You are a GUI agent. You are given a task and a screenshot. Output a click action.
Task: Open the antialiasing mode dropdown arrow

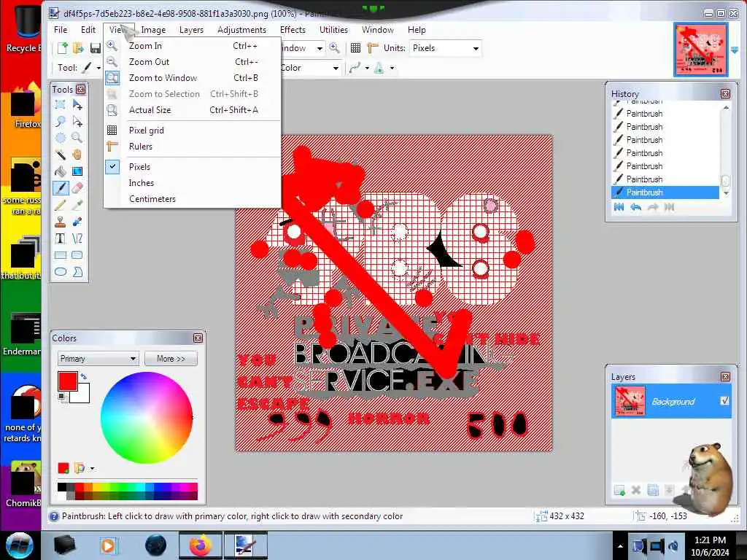point(367,68)
